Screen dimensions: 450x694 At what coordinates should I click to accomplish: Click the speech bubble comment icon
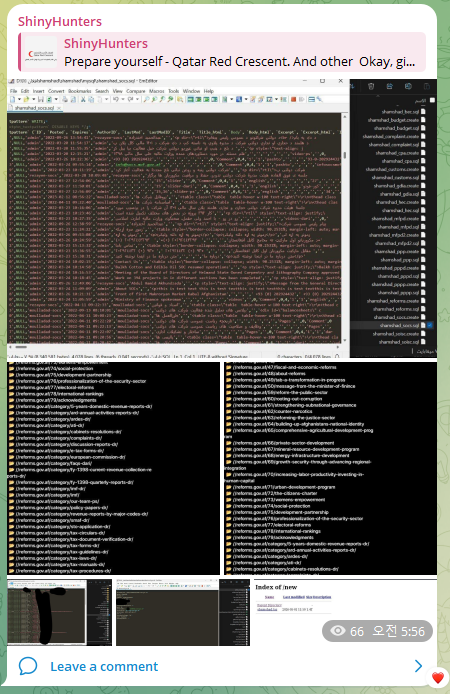28,666
